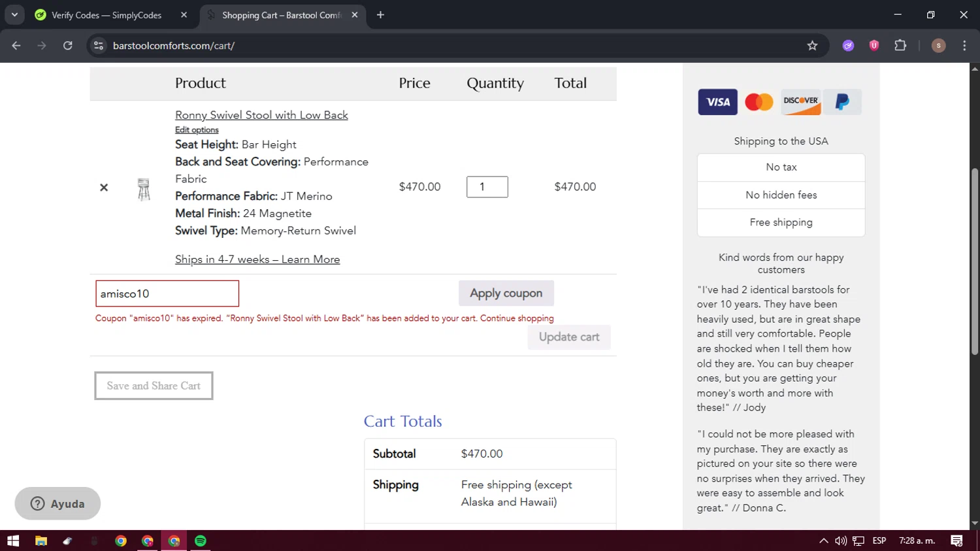Click the Free shipping label in sidebar

(x=781, y=222)
